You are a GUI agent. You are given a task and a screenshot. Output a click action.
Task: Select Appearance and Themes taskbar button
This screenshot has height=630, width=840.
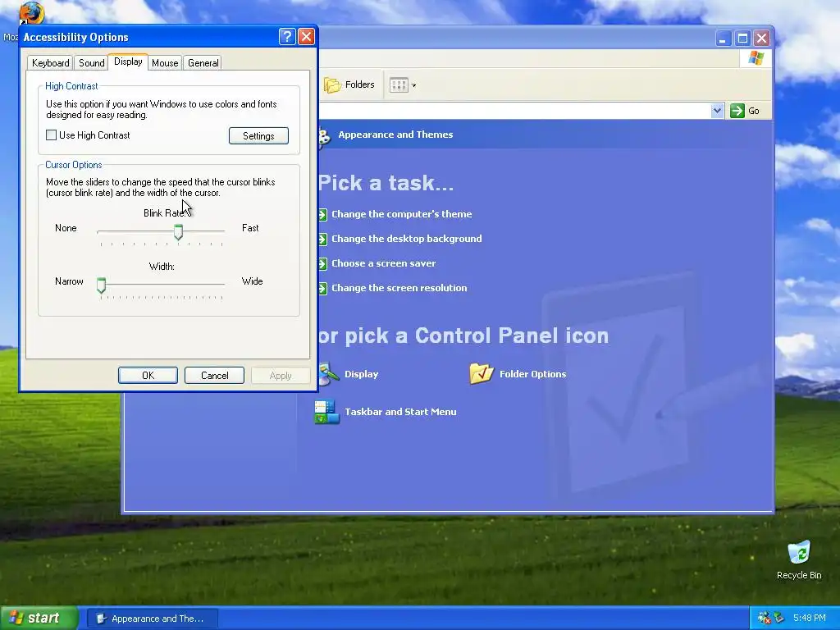coord(152,619)
